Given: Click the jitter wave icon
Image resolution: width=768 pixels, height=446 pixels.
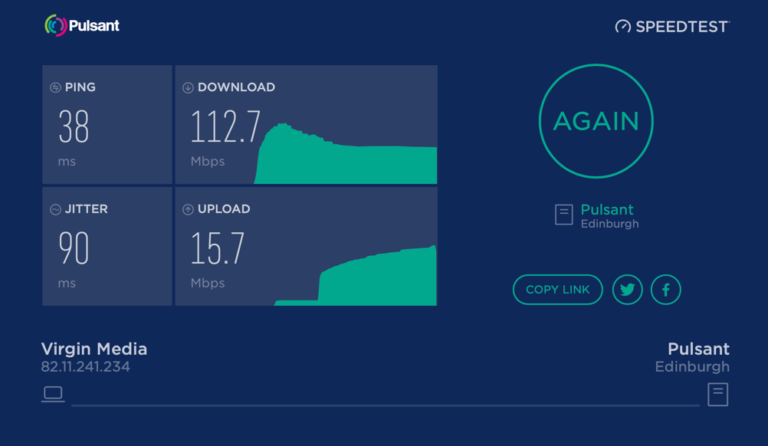Looking at the screenshot, I should (55, 210).
